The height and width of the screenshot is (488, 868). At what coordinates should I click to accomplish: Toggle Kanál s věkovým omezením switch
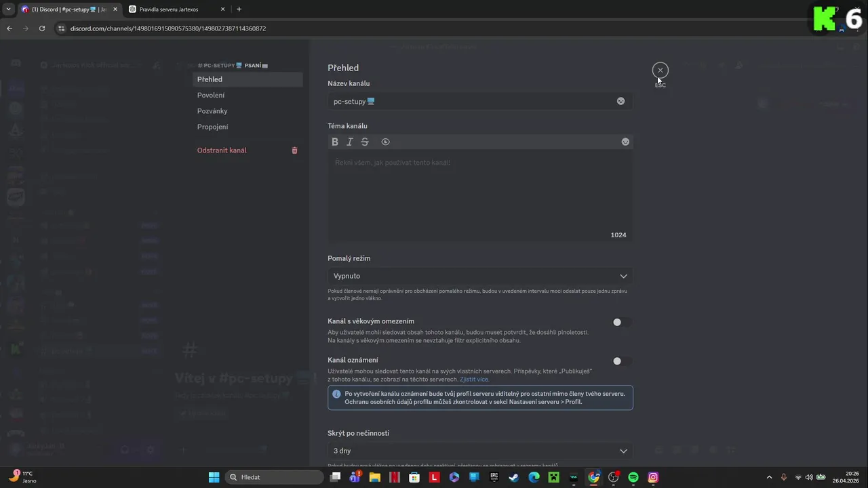click(x=622, y=323)
